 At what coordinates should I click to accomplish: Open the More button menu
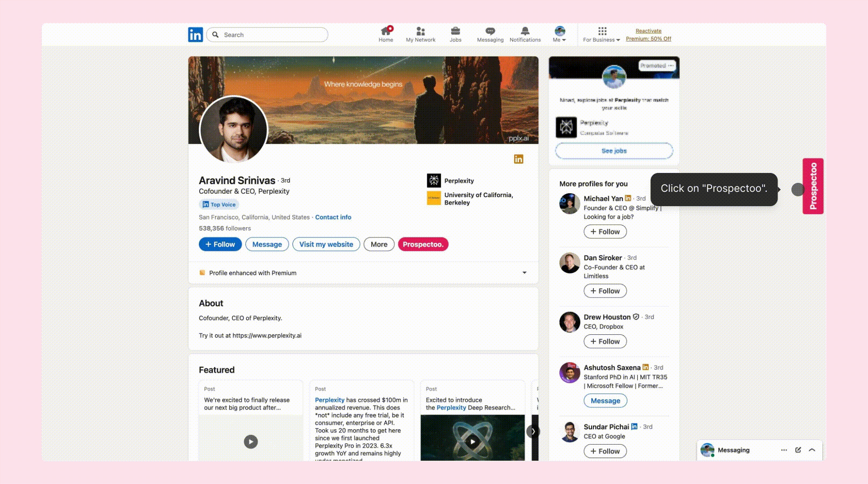[379, 244]
